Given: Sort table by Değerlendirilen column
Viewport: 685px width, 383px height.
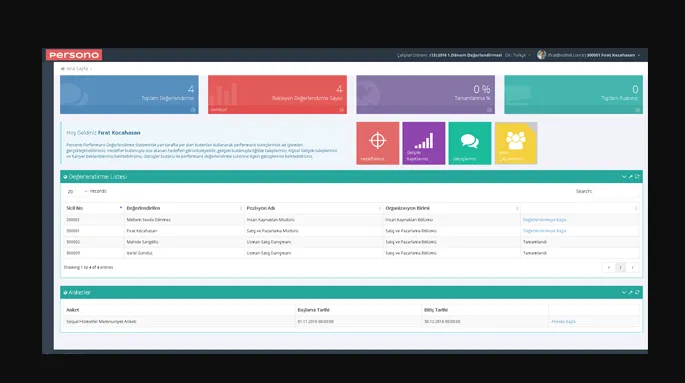Looking at the screenshot, I should click(184, 208).
